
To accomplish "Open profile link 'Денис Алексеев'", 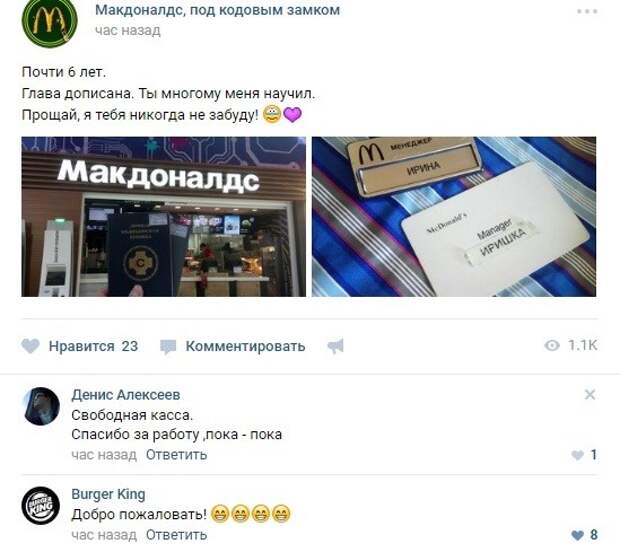I will [x=126, y=395].
